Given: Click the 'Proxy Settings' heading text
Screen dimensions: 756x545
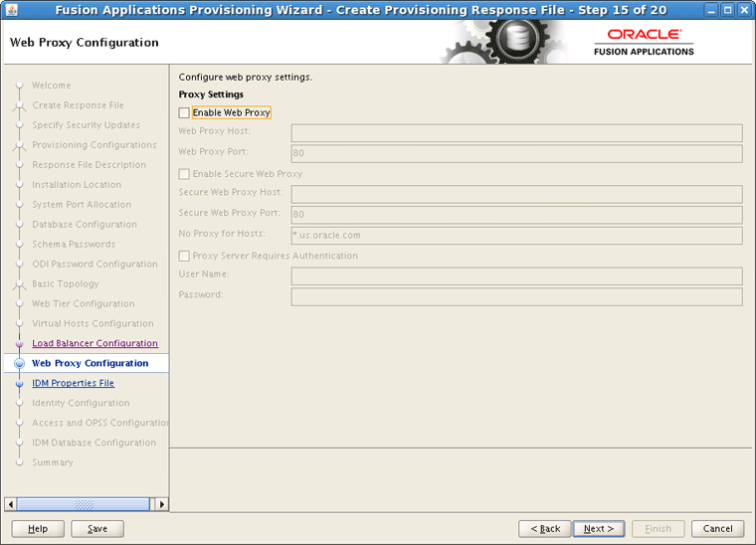Looking at the screenshot, I should [x=211, y=94].
